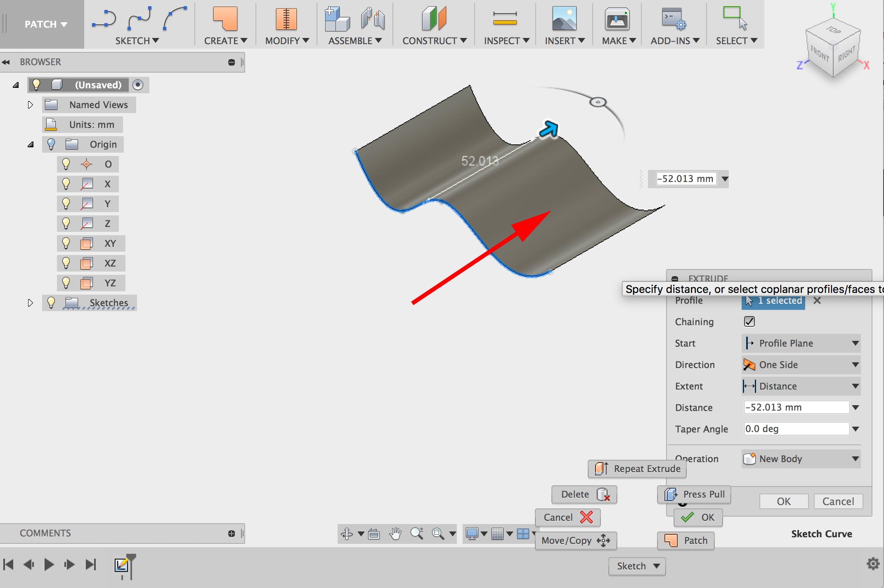Select the Spline sketch tool icon

tap(139, 19)
